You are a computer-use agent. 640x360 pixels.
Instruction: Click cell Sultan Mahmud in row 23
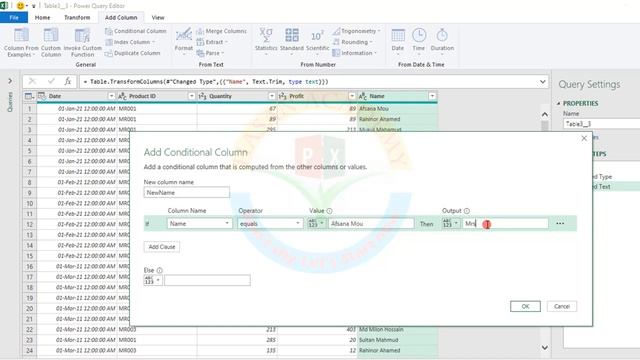click(x=398, y=340)
